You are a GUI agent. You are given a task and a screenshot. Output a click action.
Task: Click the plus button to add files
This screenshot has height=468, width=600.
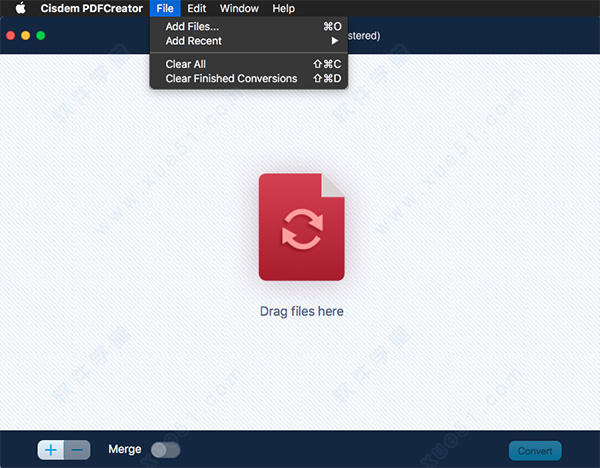pyautogui.click(x=51, y=450)
